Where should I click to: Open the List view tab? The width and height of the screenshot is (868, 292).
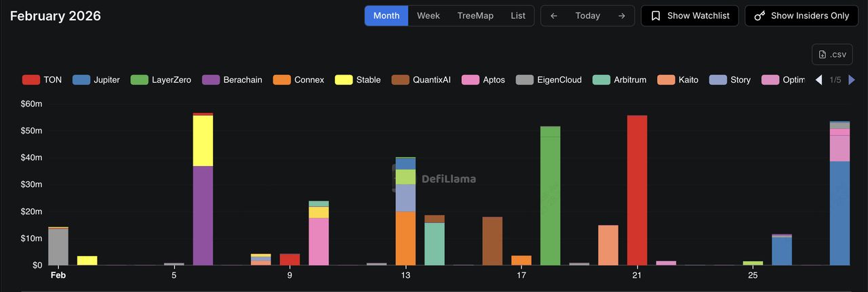[518, 16]
